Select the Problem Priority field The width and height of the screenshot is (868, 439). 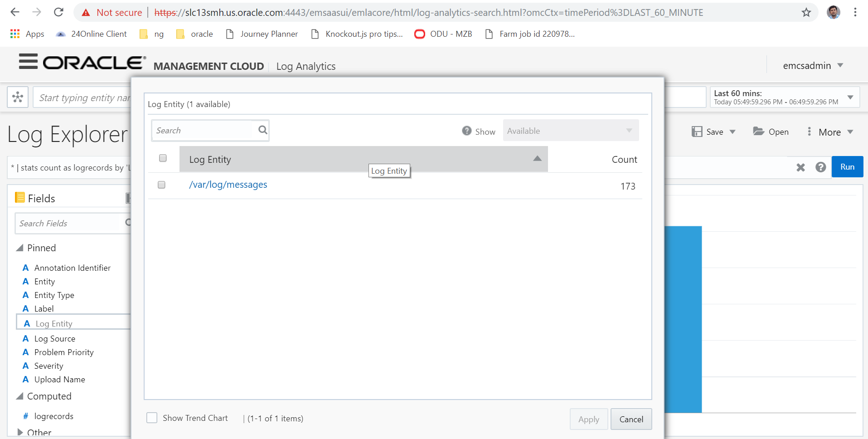point(64,352)
